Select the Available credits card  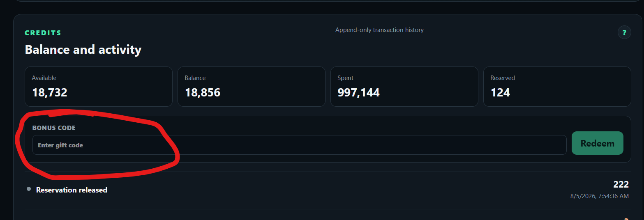tap(99, 87)
